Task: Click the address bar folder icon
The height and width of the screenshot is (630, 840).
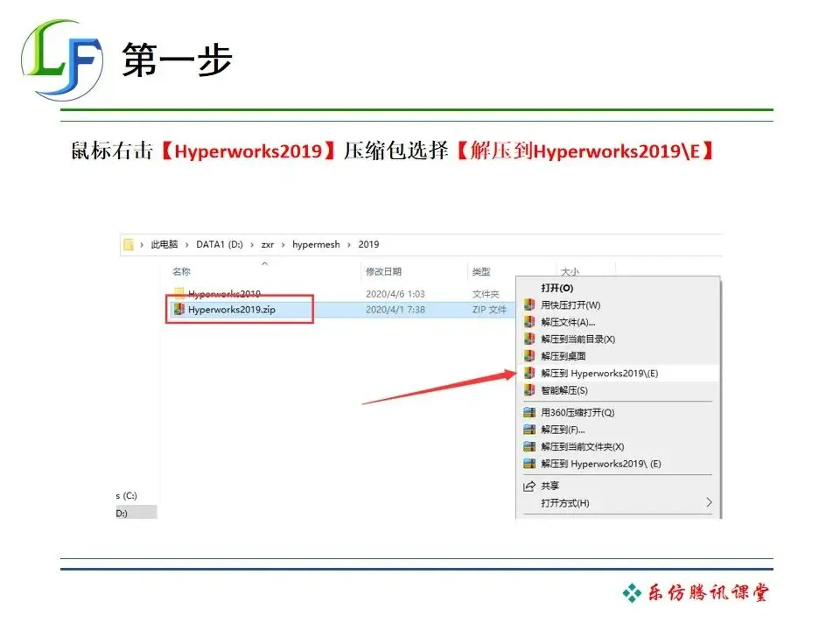Action: 128,245
